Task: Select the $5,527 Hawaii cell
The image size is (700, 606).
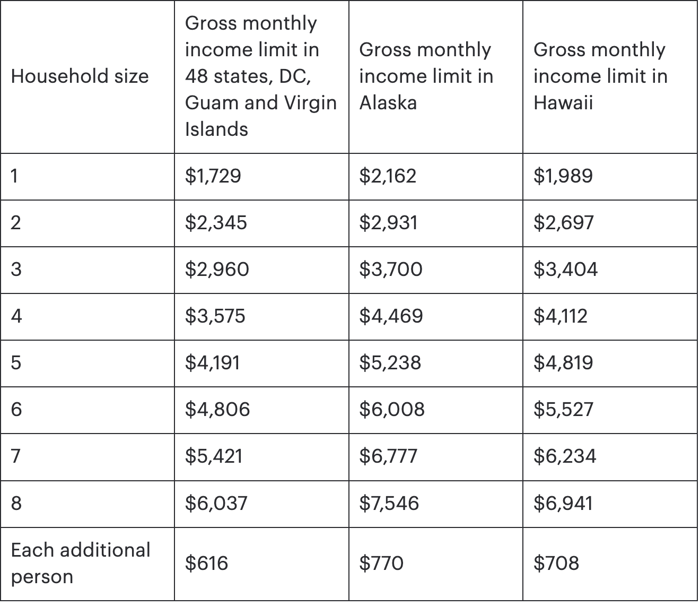Action: pyautogui.click(x=563, y=409)
